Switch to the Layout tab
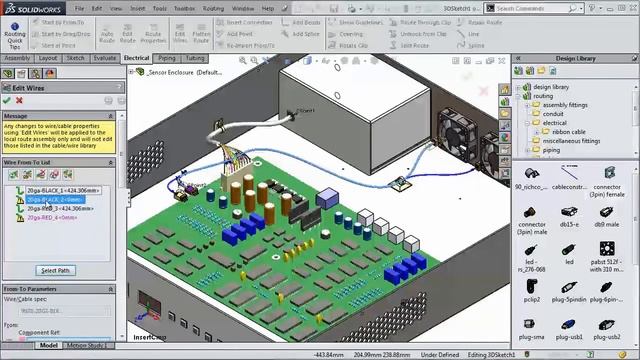The image size is (640, 360). click(x=48, y=58)
